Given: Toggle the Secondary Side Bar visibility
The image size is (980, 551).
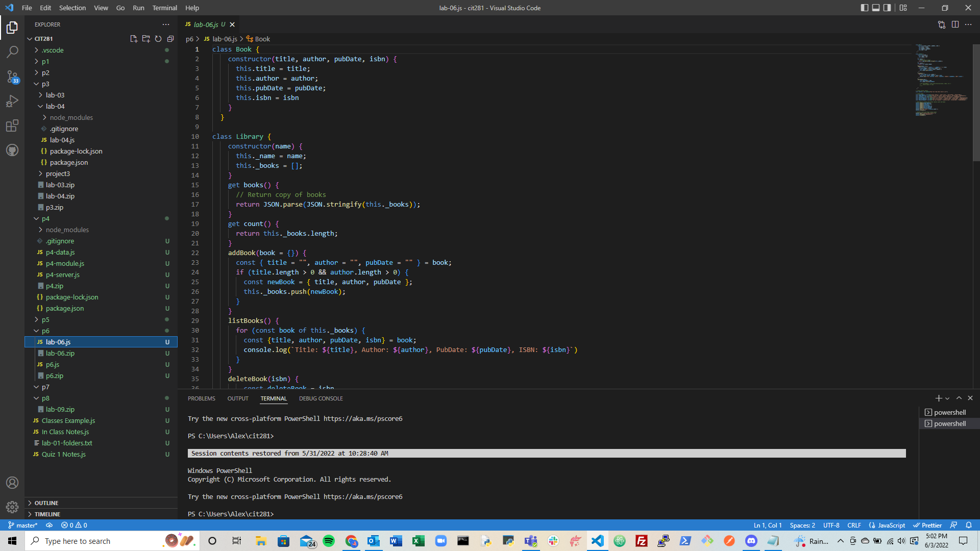Looking at the screenshot, I should click(x=888, y=8).
